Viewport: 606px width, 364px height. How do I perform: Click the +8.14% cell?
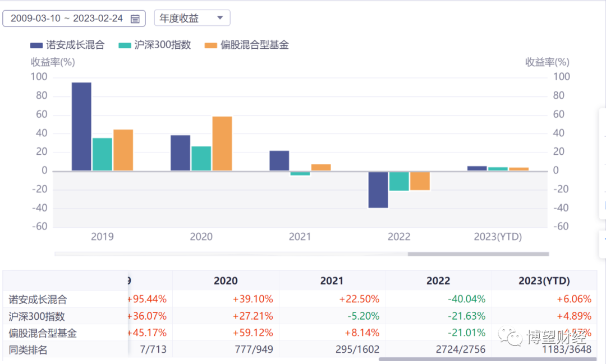click(x=363, y=333)
